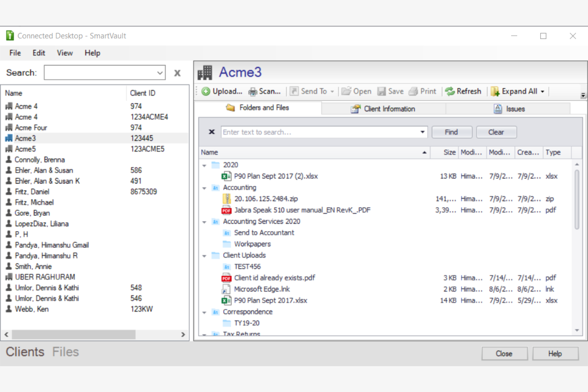The image size is (588, 392).
Task: Click the Clear button
Action: click(x=496, y=132)
